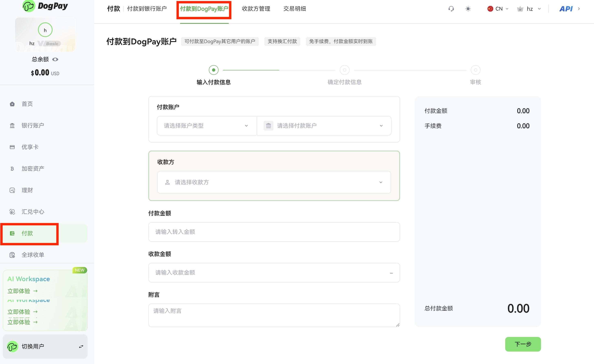This screenshot has width=594, height=364.
Task: Click the user avatar circle labeled h
Action: (x=45, y=30)
